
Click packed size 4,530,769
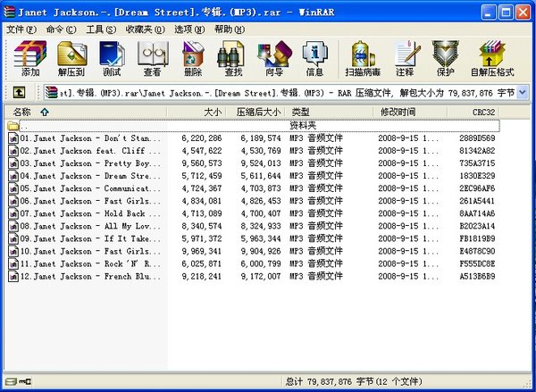pyautogui.click(x=261, y=151)
